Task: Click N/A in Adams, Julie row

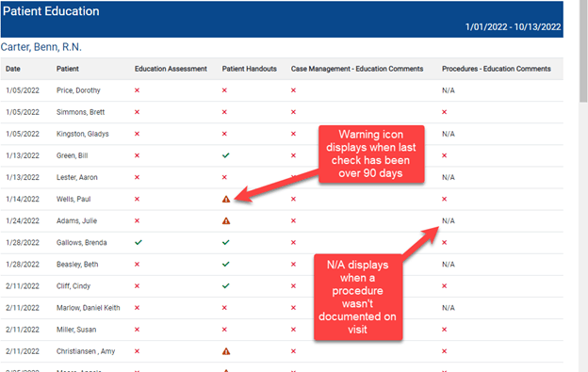Action: pyautogui.click(x=449, y=220)
